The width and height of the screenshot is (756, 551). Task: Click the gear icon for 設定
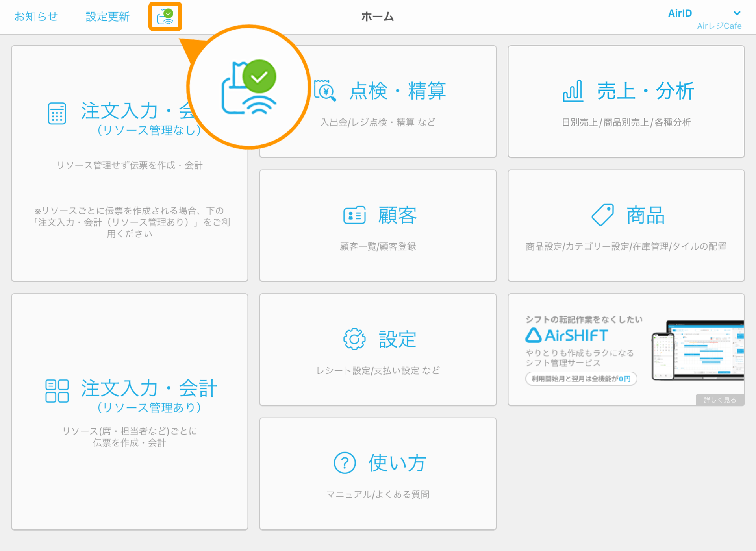pos(354,339)
